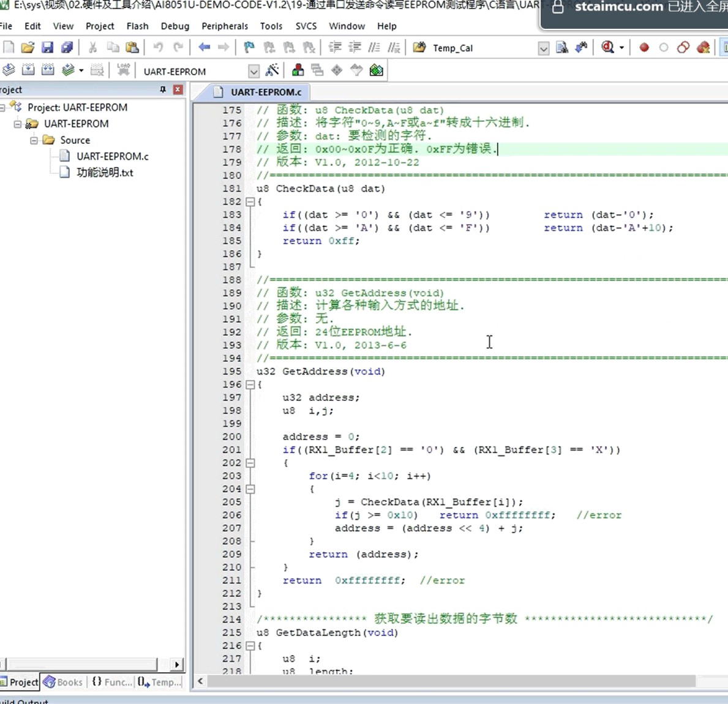Clear all bookmarks
Image resolution: width=728 pixels, height=704 pixels.
(309, 47)
